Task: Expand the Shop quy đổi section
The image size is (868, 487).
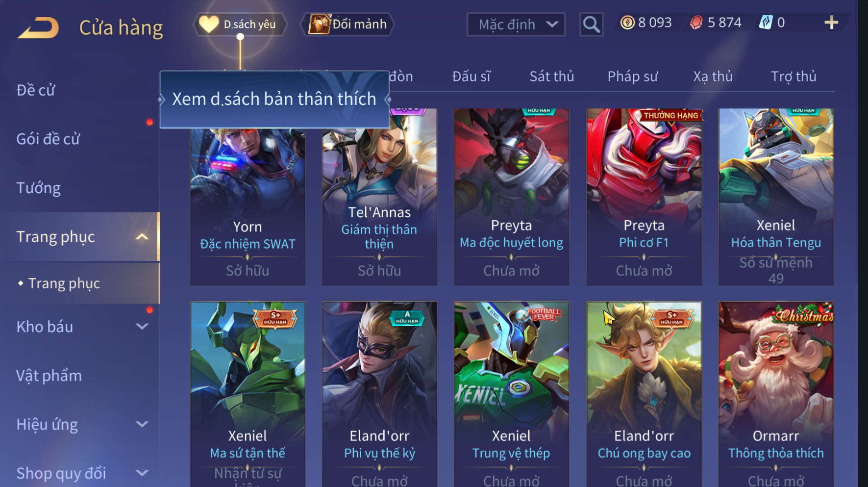Action: pos(142,473)
